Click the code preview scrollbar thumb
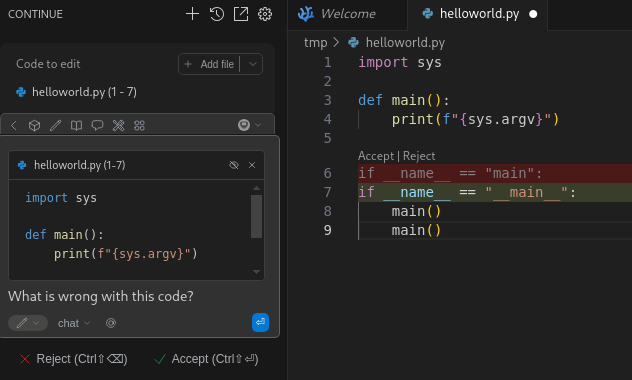Image resolution: width=632 pixels, height=380 pixels. 256,216
